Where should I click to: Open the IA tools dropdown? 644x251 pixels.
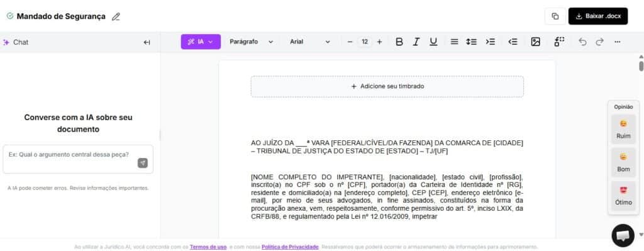point(201,42)
